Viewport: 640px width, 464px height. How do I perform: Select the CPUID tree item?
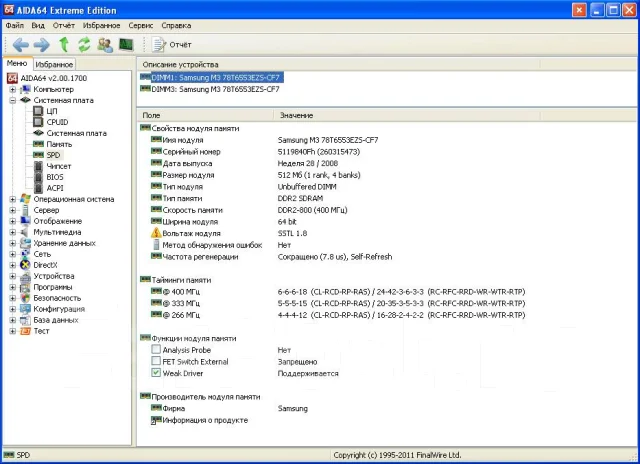(57, 122)
